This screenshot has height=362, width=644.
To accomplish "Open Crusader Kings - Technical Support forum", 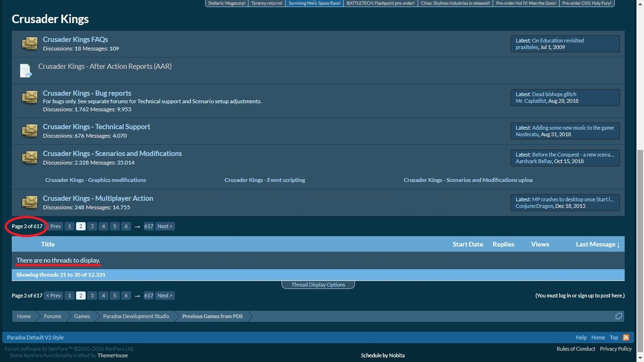I will click(97, 127).
